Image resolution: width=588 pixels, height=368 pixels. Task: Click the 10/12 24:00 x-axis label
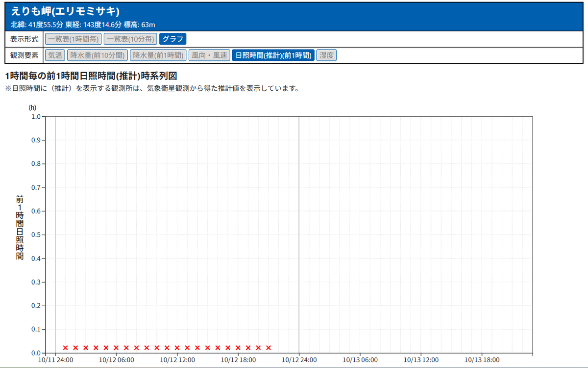pyautogui.click(x=299, y=360)
